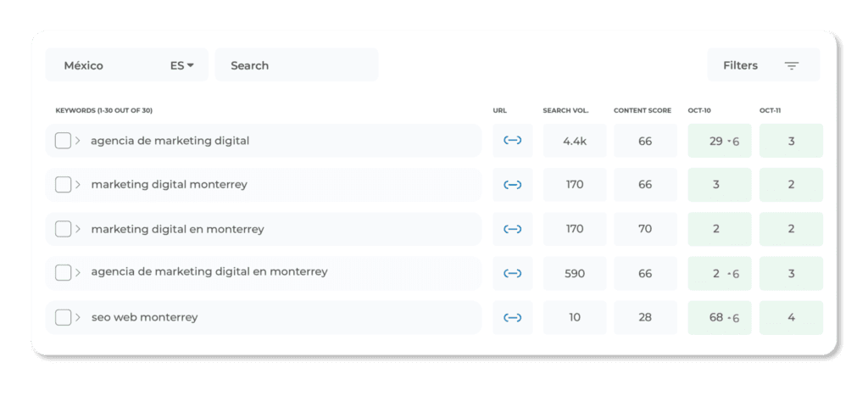The image size is (868, 396).
Task: Open URL link icon for marketing digital en monterrey
Action: click(512, 229)
